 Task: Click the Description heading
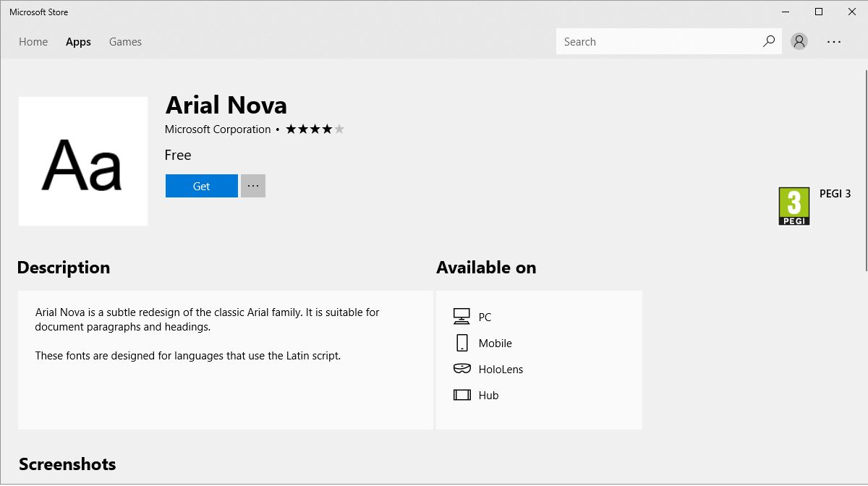coord(64,268)
